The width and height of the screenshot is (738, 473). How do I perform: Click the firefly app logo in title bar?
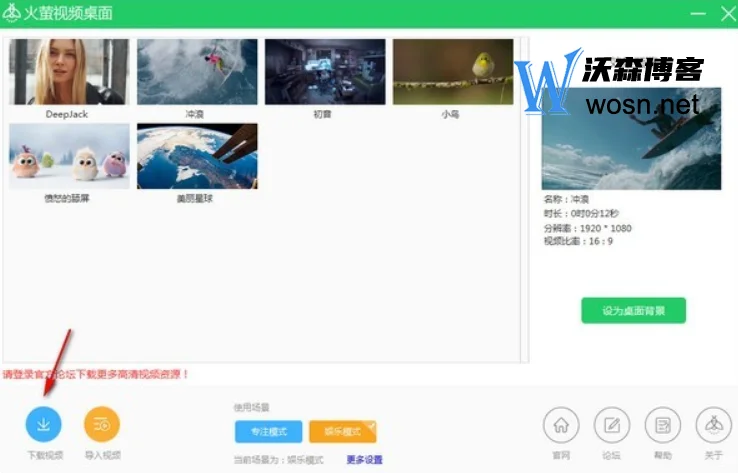pyautogui.click(x=11, y=13)
